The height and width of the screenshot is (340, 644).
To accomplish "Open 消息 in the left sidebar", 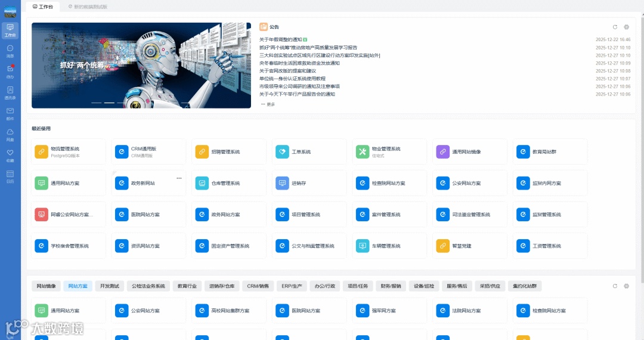I will click(10, 51).
